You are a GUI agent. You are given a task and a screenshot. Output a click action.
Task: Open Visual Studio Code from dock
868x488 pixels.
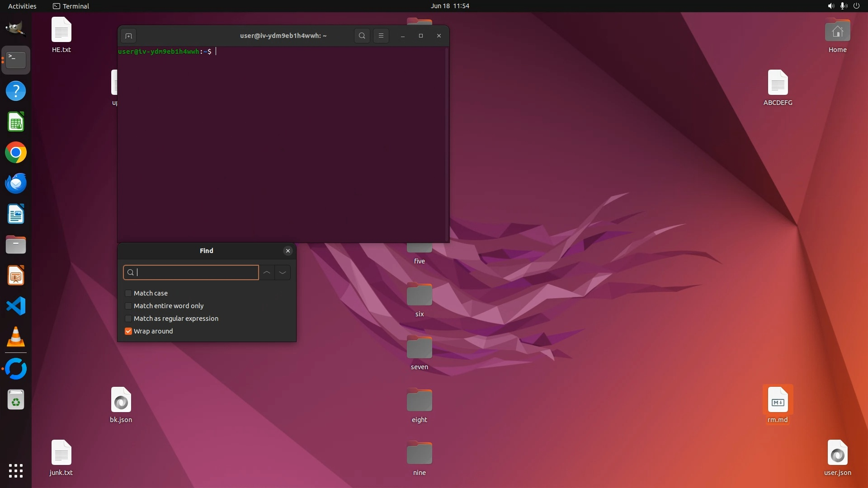click(x=16, y=306)
